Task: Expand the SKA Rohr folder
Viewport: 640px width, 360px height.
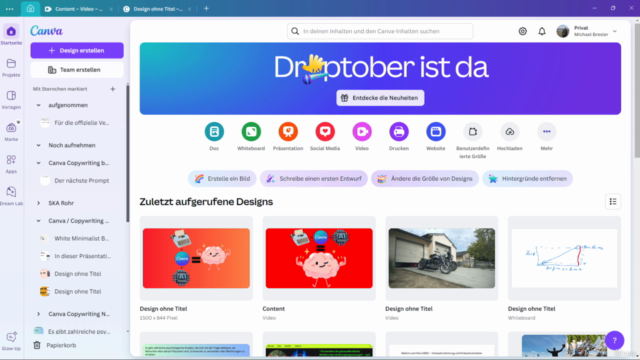Action: [x=38, y=203]
